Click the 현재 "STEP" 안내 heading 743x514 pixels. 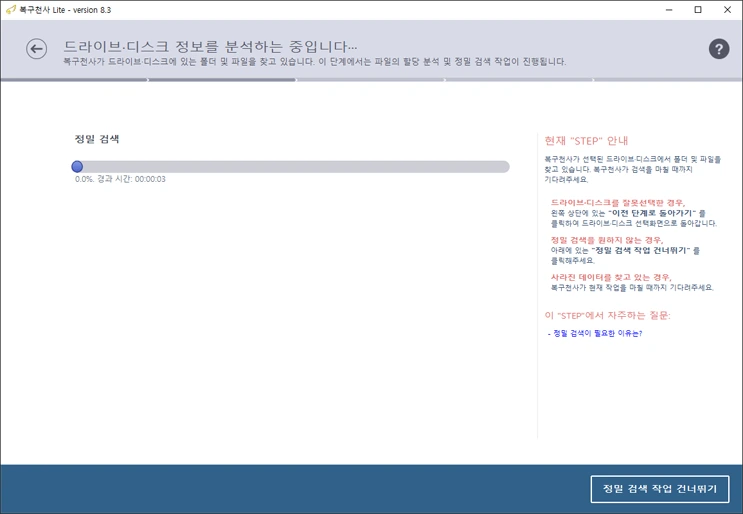(x=587, y=141)
